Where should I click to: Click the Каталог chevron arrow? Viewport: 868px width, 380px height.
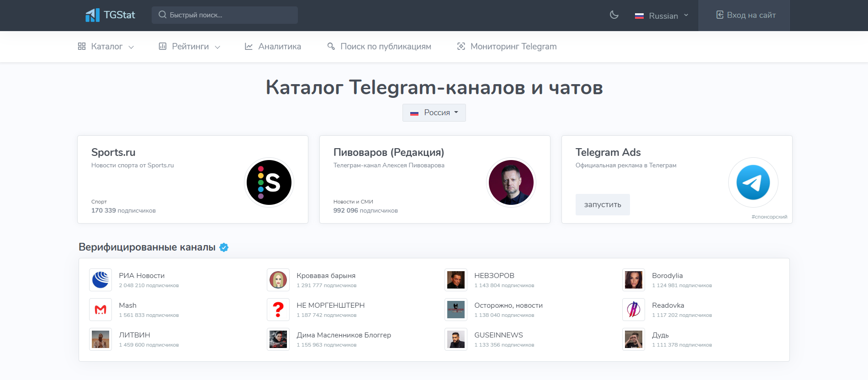tap(131, 47)
